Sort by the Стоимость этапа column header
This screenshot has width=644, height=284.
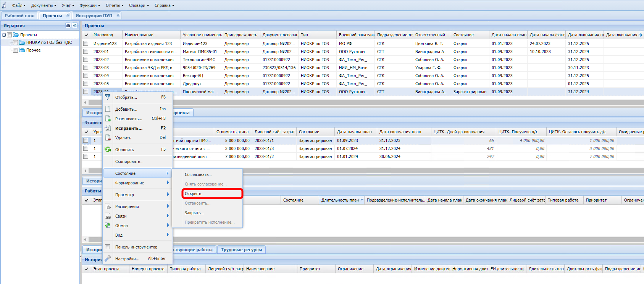tap(232, 132)
